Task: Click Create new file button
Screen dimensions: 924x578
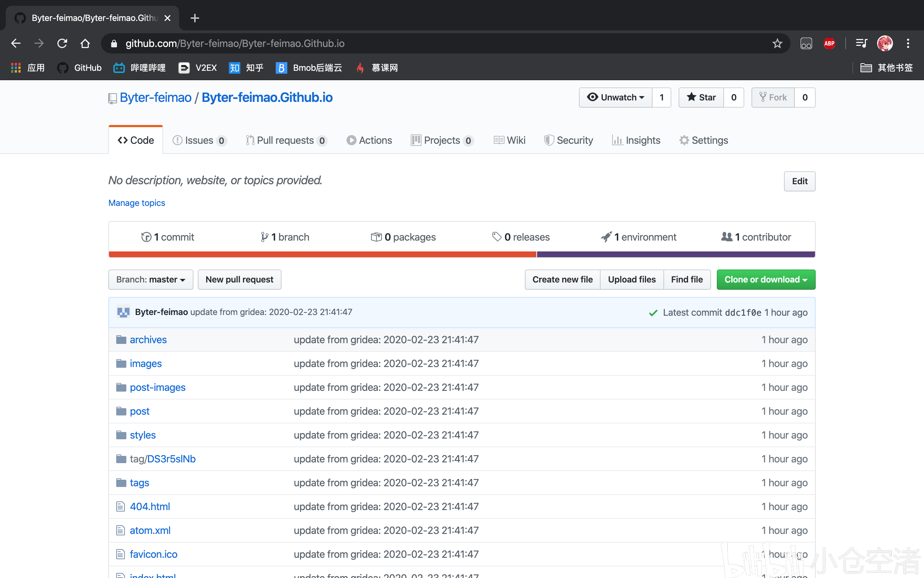Action: pos(562,280)
